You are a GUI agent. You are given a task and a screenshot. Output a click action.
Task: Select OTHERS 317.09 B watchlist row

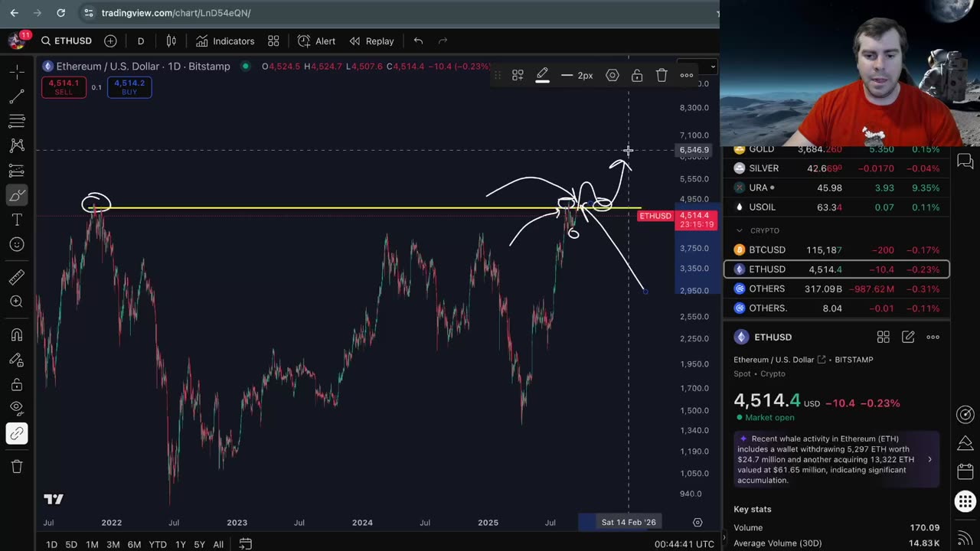[836, 289]
